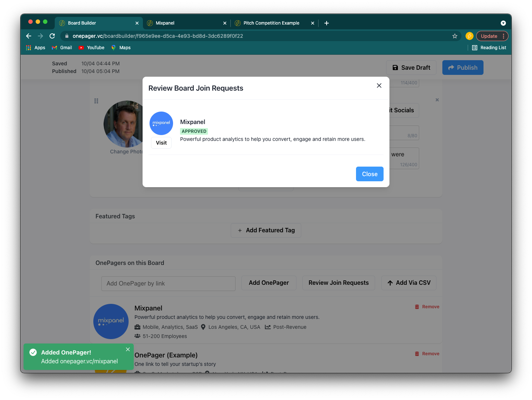Dismiss the Added OnePager toast notification

point(128,349)
